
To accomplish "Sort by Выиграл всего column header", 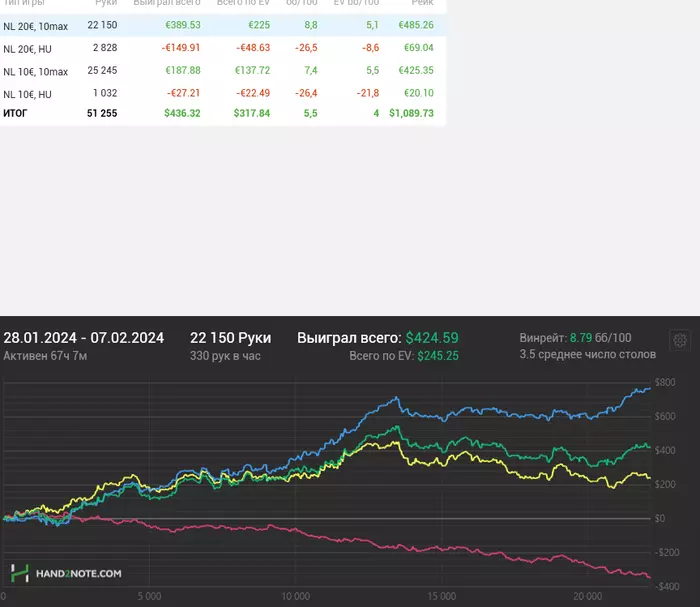I will pyautogui.click(x=166, y=4).
